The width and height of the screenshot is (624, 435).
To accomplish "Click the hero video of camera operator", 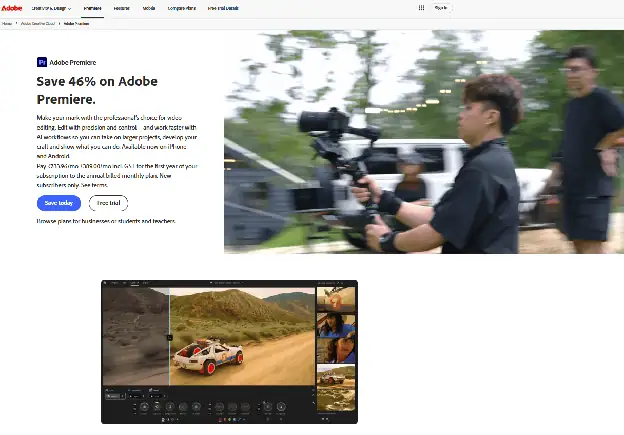I will click(424, 142).
